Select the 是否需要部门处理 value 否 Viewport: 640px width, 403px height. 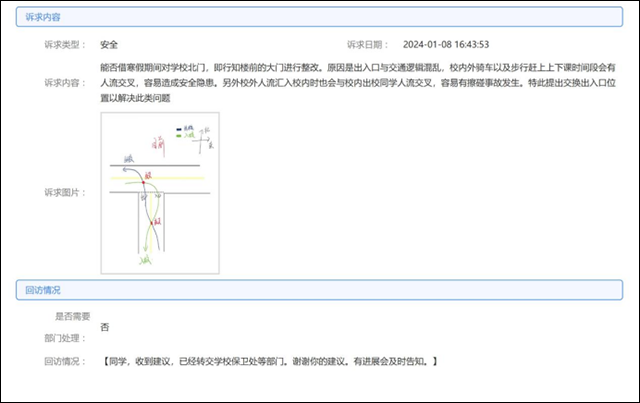(105, 327)
